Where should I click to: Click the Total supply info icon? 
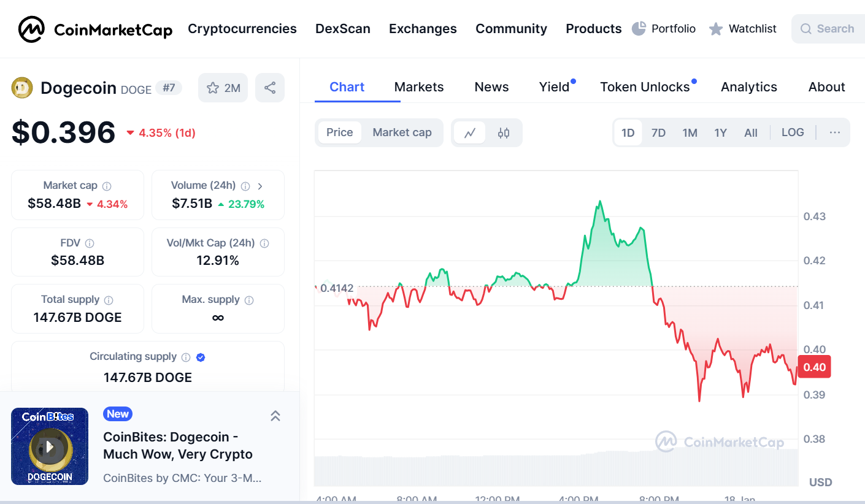coord(109,300)
